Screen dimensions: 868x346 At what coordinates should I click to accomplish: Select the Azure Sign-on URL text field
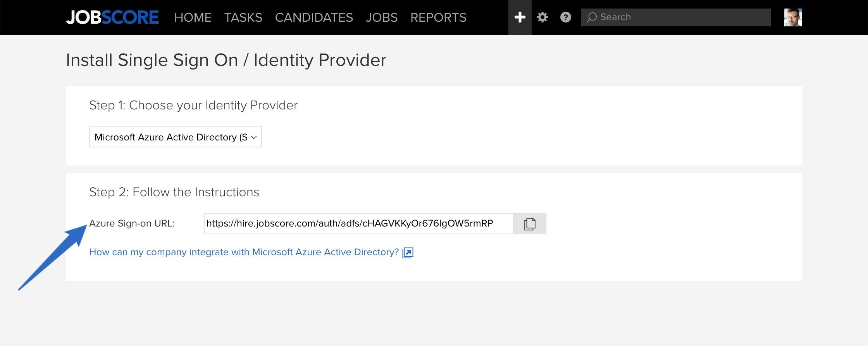tap(358, 224)
